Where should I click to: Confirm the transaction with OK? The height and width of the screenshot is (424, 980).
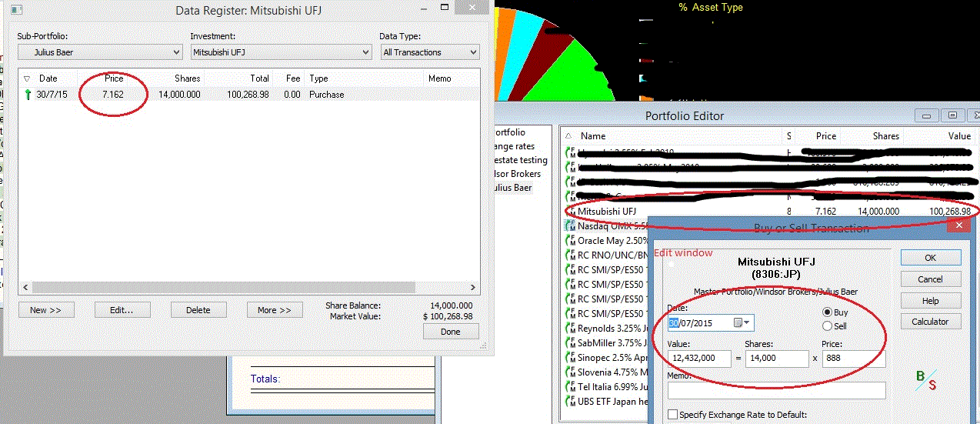[x=930, y=258]
